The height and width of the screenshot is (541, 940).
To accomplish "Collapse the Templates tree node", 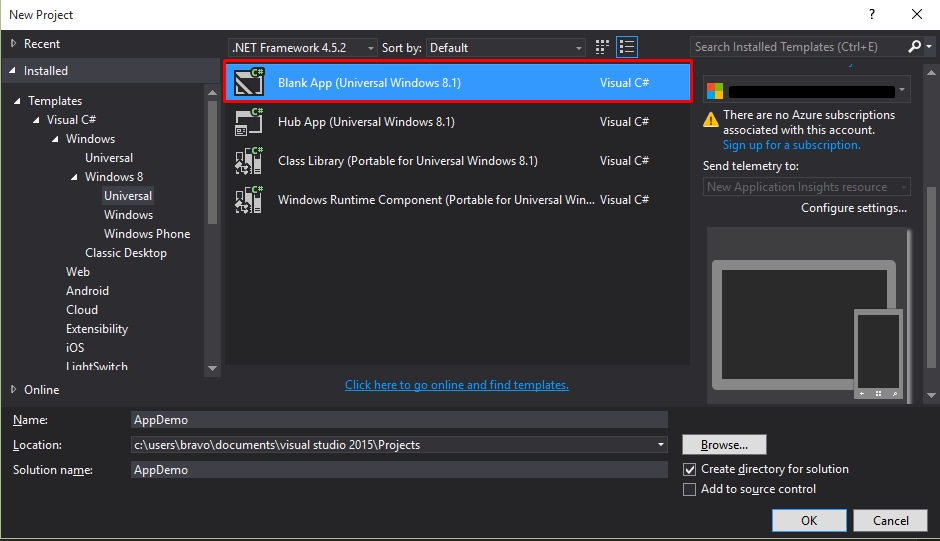I will click(17, 101).
